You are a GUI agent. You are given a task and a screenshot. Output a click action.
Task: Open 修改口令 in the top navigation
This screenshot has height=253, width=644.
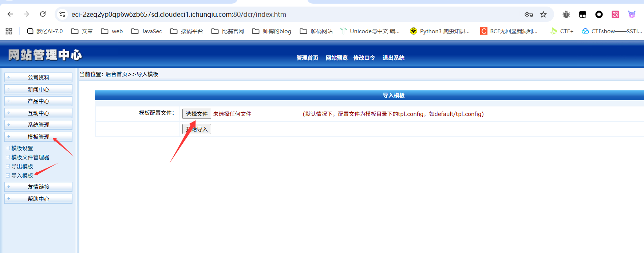pos(364,58)
